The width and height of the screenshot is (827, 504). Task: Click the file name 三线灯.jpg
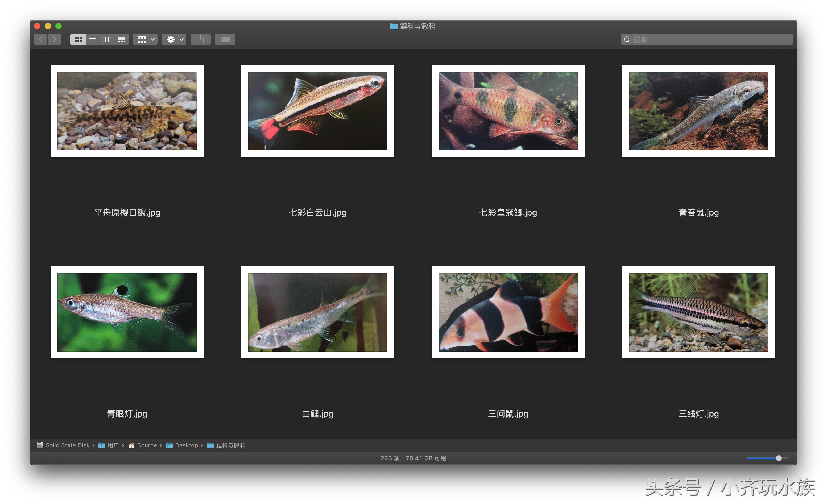[x=699, y=414]
